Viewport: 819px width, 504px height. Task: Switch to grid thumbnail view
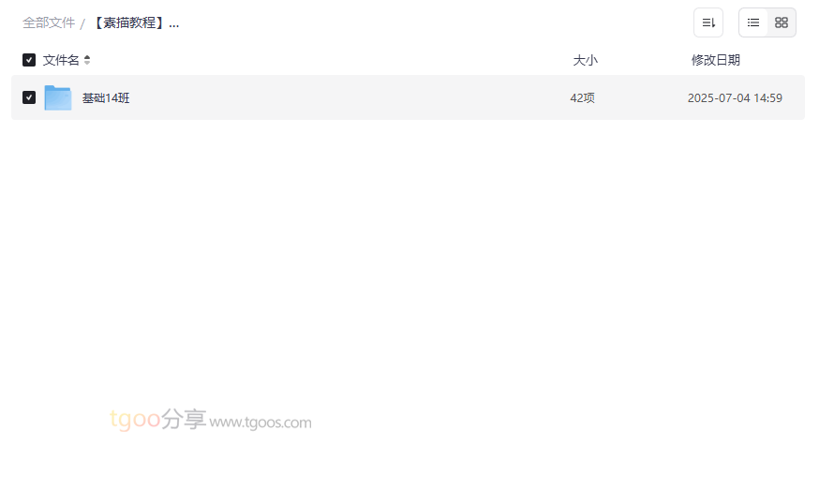click(781, 22)
